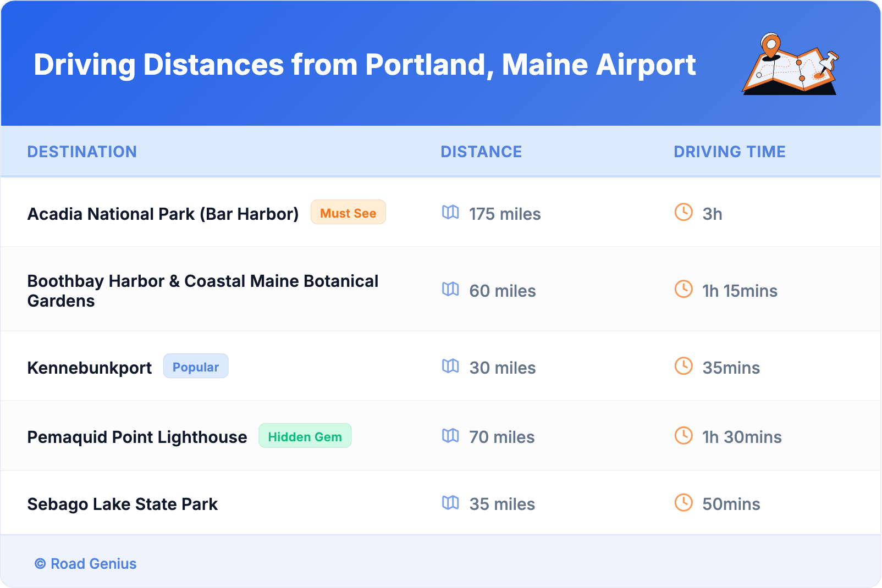The width and height of the screenshot is (882, 588).
Task: Click the Distance column header
Action: point(481,152)
